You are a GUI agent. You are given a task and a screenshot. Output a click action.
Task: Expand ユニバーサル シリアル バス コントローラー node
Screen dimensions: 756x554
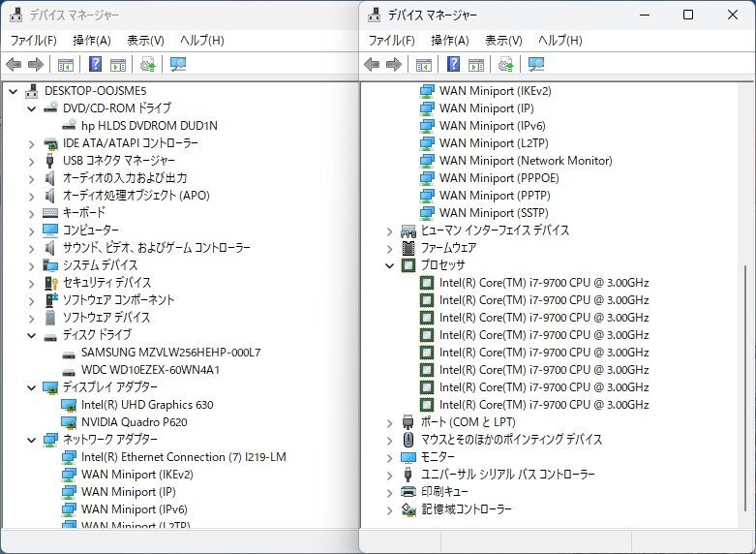click(390, 475)
